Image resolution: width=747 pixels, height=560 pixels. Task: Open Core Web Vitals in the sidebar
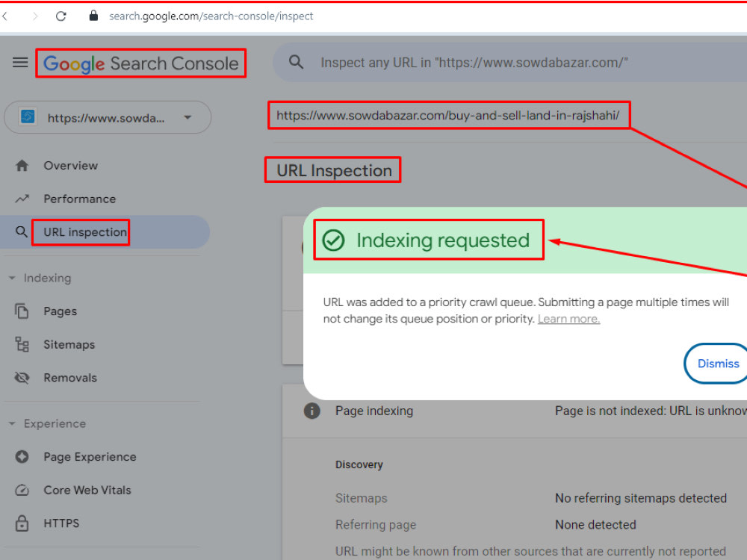87,490
